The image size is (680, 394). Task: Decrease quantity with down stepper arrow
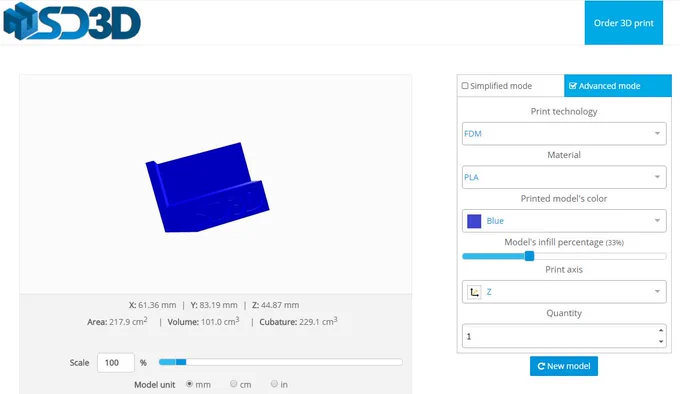(x=661, y=342)
